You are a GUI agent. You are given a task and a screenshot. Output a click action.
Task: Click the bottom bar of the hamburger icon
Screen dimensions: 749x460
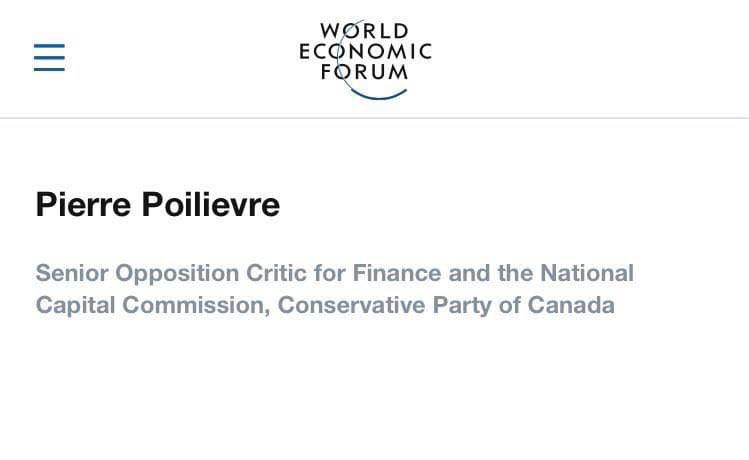coord(49,69)
